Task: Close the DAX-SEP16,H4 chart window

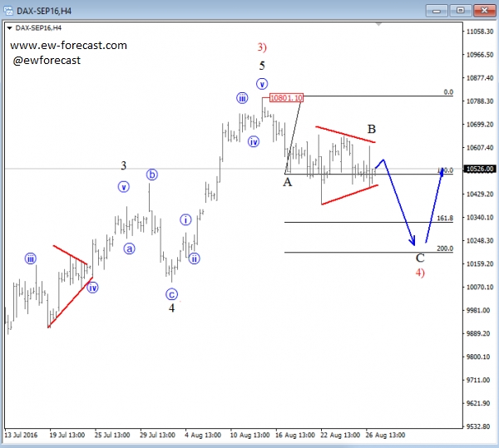Action: [484, 11]
